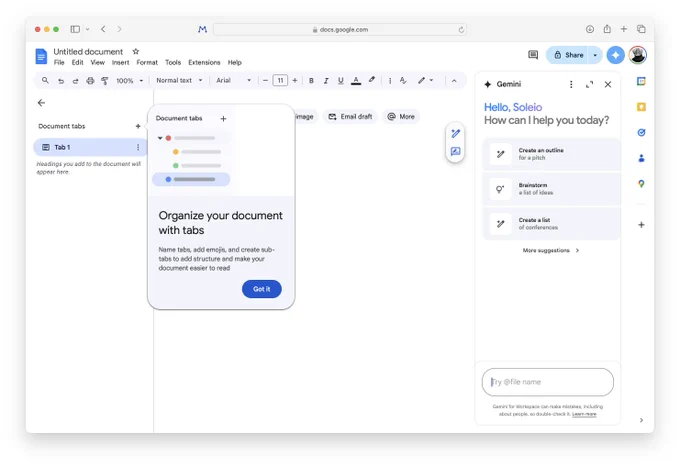Close the document tabs sidebar with back arrow
680x467 pixels.
coord(41,103)
